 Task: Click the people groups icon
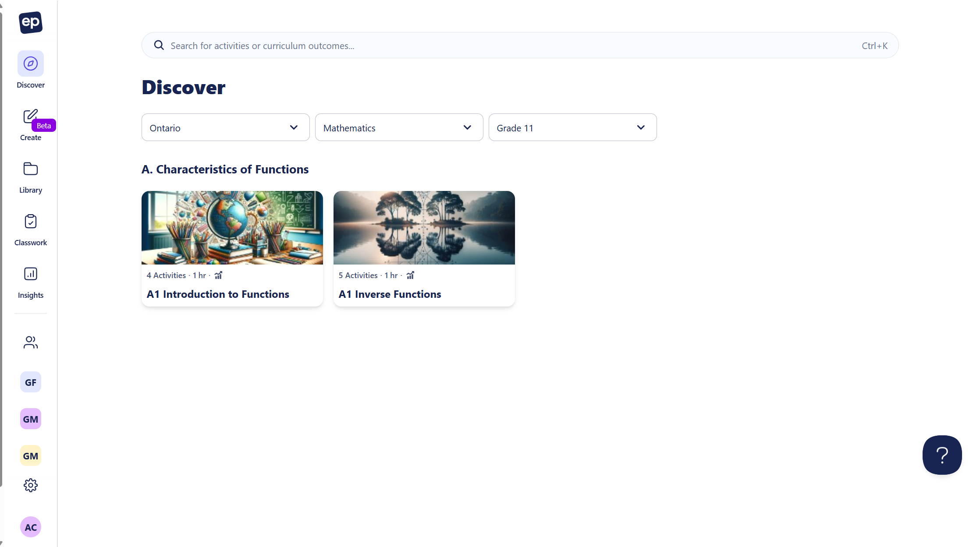click(x=31, y=342)
